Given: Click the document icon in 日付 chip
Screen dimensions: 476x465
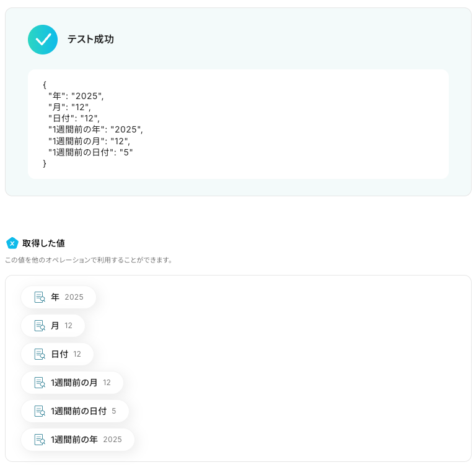Looking at the screenshot, I should tap(40, 354).
